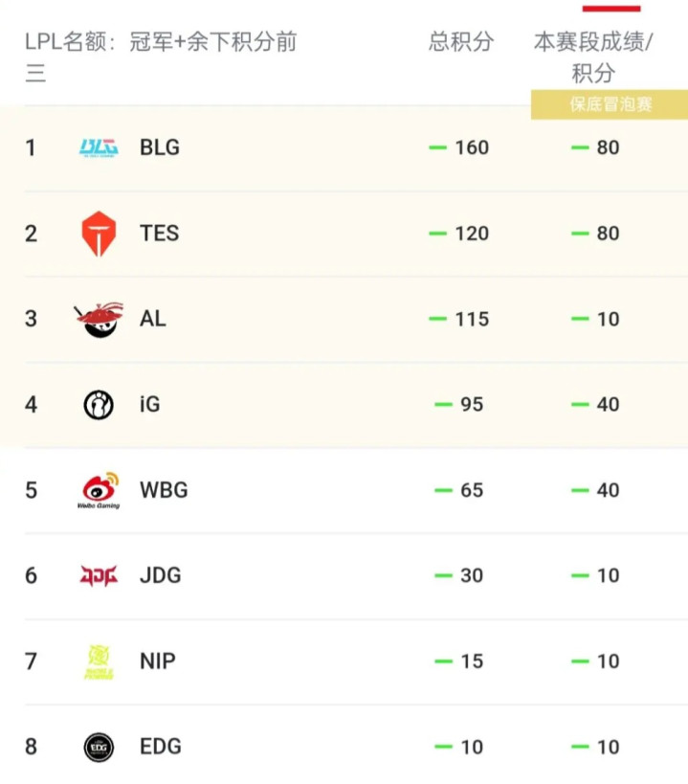This screenshot has height=784, width=688.
Task: Click JDG's total points value 30
Action: (x=472, y=575)
